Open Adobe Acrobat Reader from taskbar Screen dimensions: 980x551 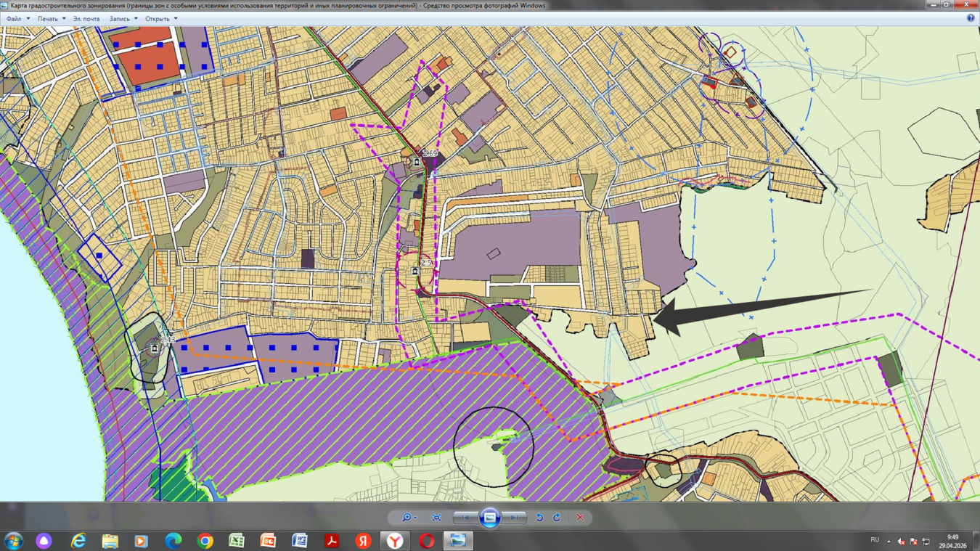(x=332, y=541)
